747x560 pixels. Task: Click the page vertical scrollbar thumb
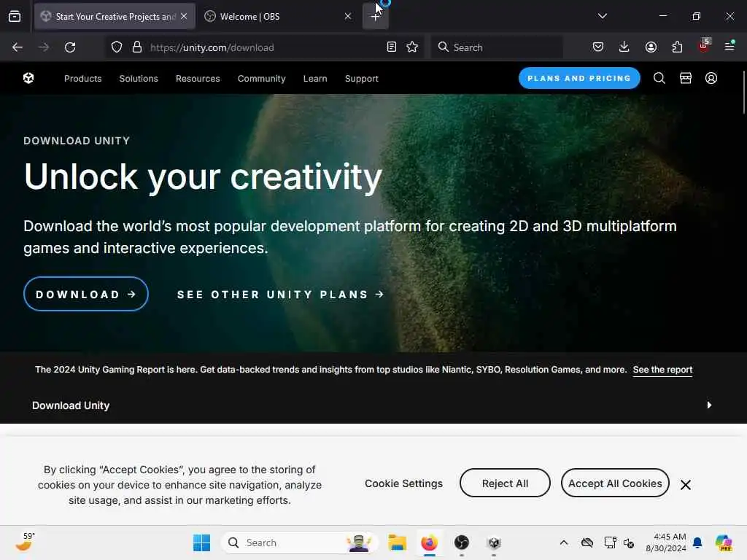click(743, 93)
